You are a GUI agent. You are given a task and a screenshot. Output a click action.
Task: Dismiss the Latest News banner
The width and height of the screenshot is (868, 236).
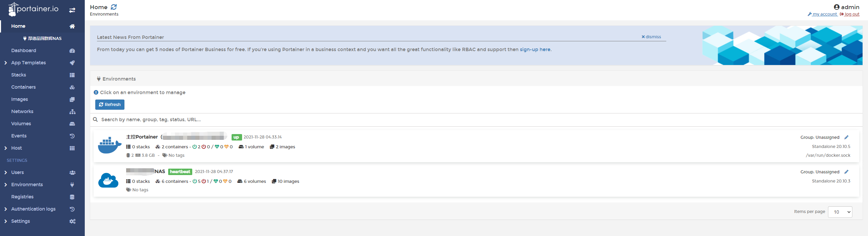tap(651, 37)
